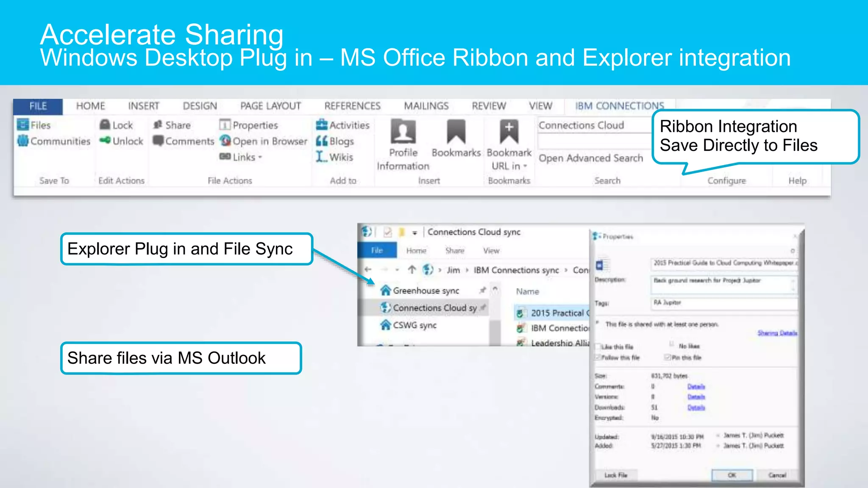Open the Explorer quick access toolbar dropdown
Screen dimensions: 868x488
[415, 233]
